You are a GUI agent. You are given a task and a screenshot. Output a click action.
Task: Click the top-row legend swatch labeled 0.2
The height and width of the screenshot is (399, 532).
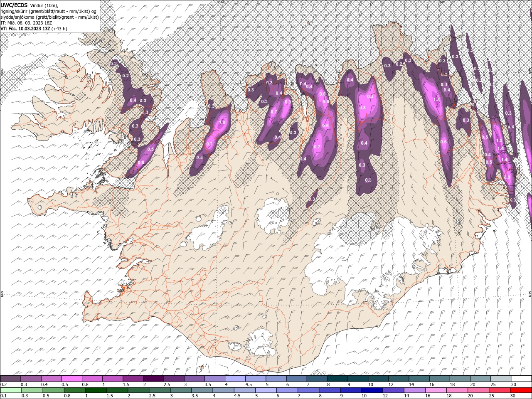10,379
